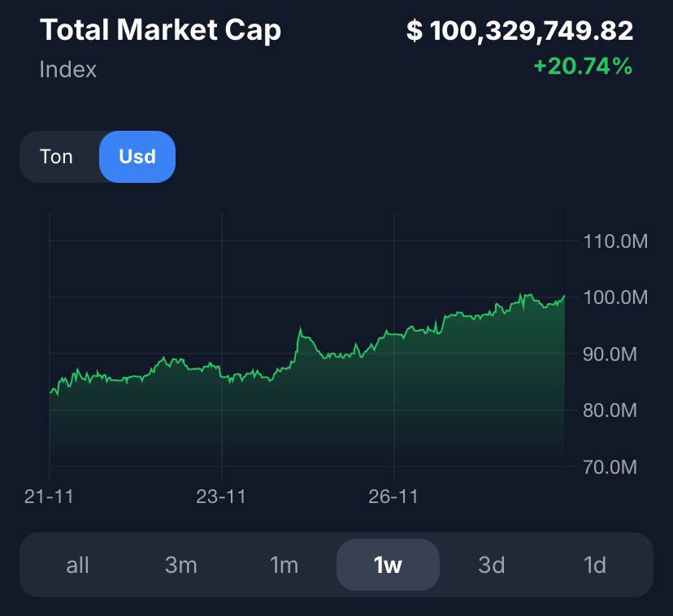Click the 1w range tab
The image size is (673, 616).
click(x=388, y=565)
